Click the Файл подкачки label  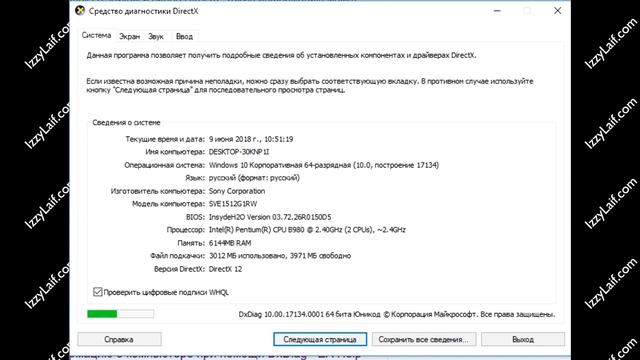click(x=177, y=256)
